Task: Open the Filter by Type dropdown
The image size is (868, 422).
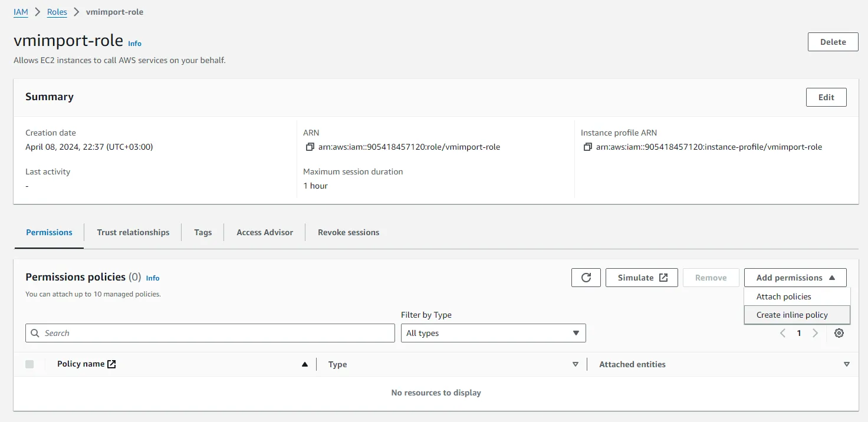Action: (x=493, y=333)
